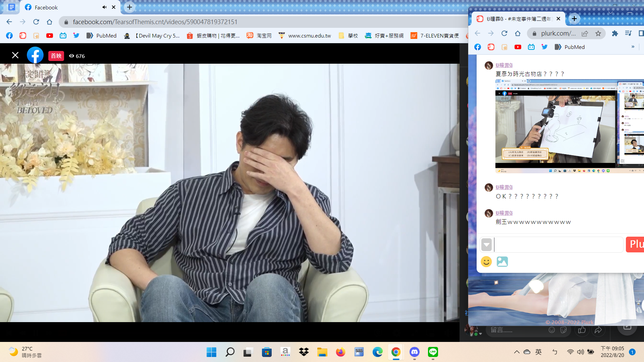The height and width of the screenshot is (362, 644).
Task: Open the 蝦皮購物 bookmark
Action: pyautogui.click(x=213, y=36)
